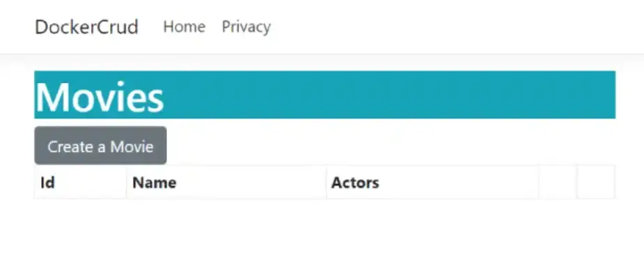
Task: Click the last blank table header cell
Action: point(596,182)
